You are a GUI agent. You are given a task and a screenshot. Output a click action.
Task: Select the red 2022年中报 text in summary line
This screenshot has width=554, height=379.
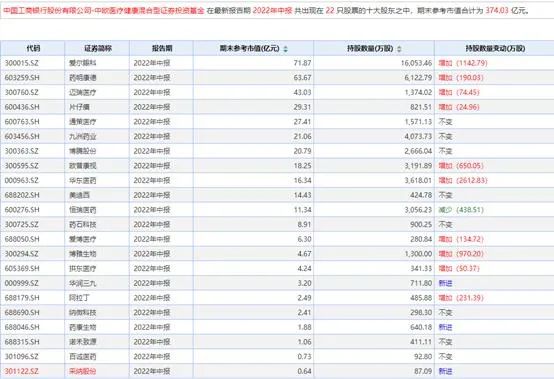[272, 11]
